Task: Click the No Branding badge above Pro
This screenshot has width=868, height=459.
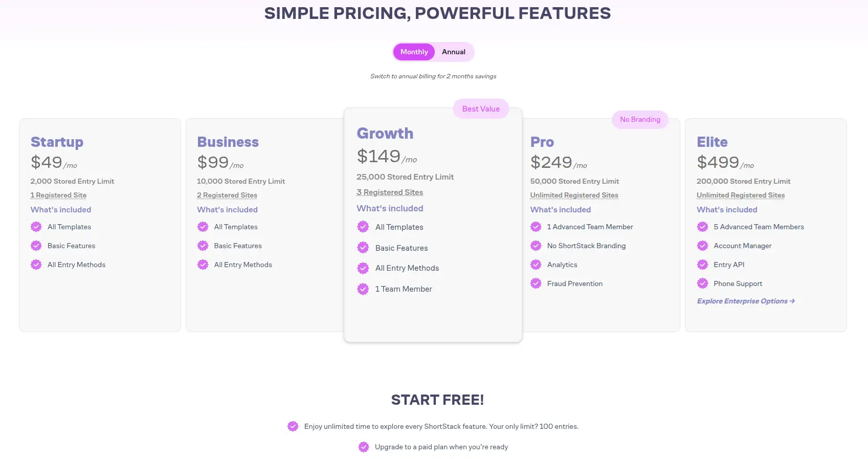Action: (x=639, y=119)
